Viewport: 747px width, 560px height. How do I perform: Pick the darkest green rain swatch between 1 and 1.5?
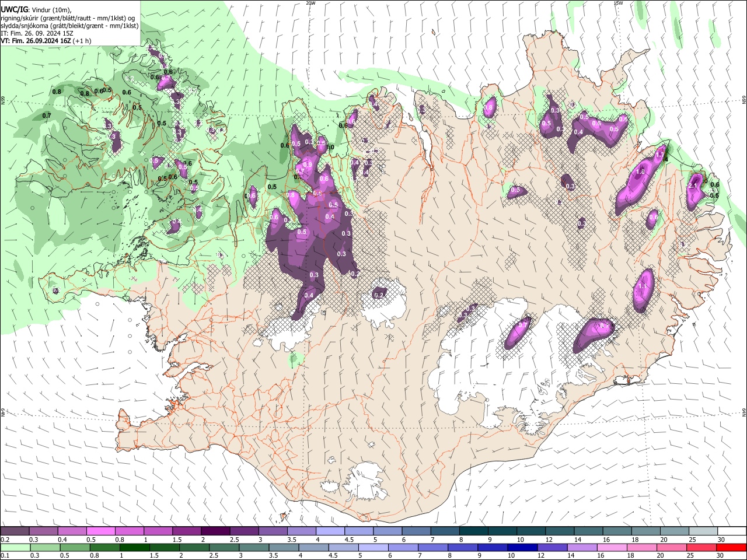coord(135,547)
